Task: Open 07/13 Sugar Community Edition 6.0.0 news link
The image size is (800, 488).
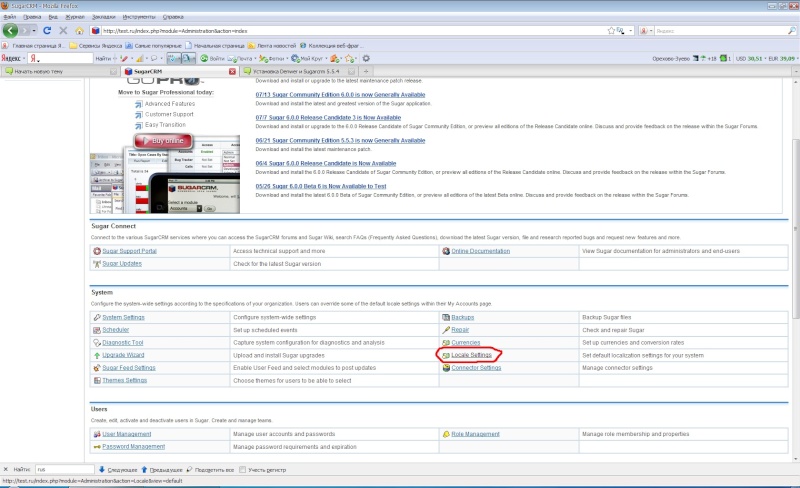Action: tap(340, 94)
